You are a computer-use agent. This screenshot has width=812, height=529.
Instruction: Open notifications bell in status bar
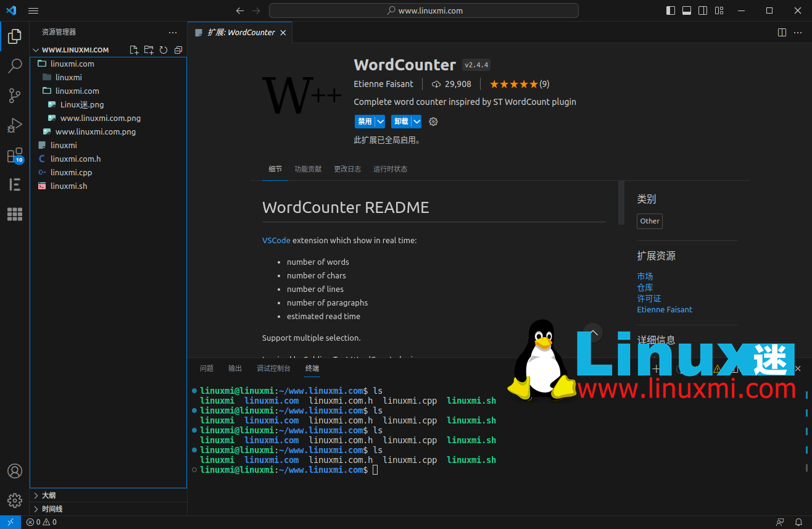[x=798, y=522]
